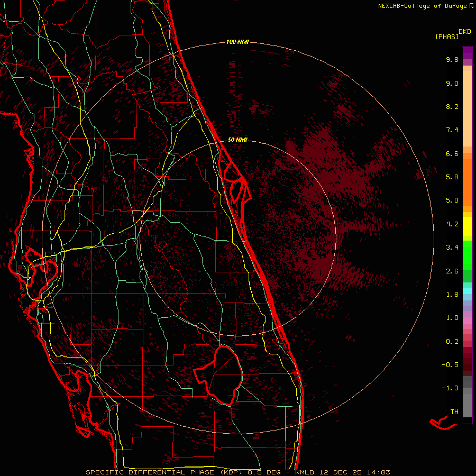Select the 7.4 legend value

(452, 130)
